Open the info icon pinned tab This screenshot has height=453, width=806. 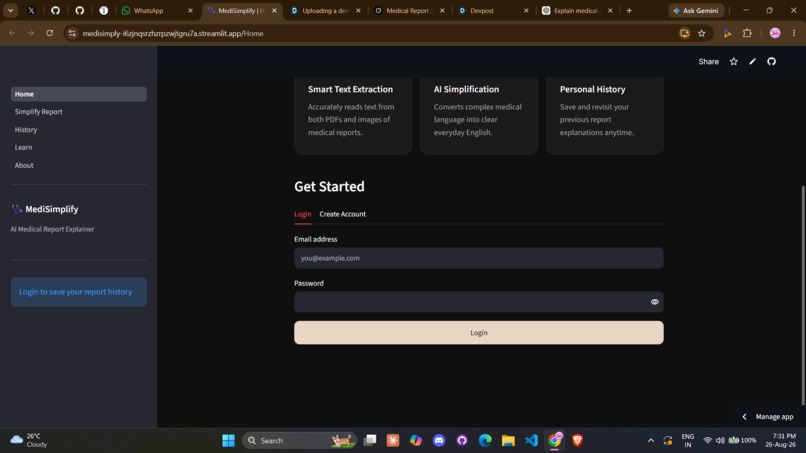103,10
